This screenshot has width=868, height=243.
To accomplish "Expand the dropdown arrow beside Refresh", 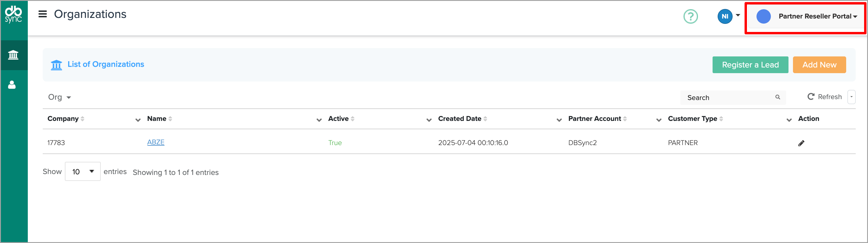I will click(851, 97).
